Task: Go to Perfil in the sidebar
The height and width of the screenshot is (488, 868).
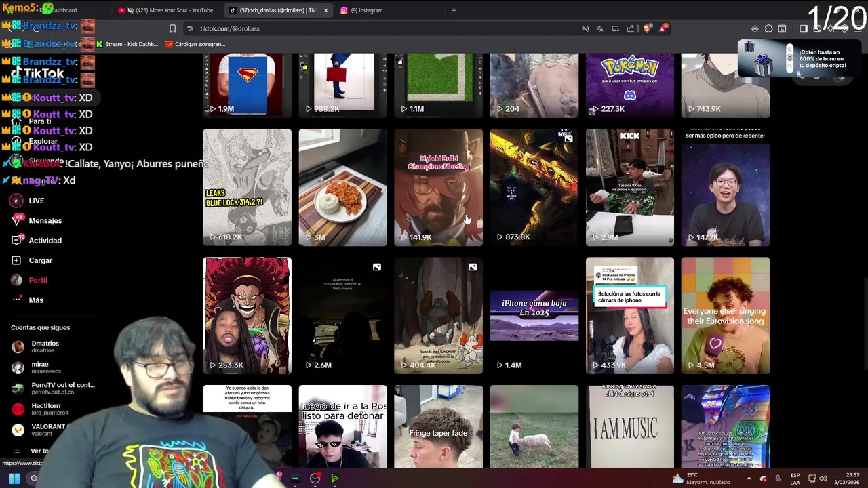Action: [29, 280]
